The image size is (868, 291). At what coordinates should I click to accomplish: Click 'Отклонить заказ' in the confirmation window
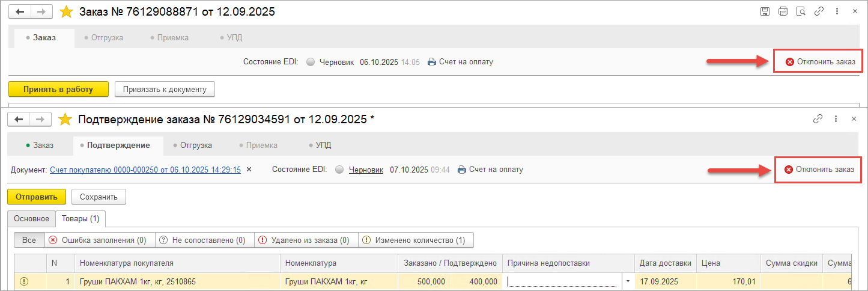pos(819,170)
